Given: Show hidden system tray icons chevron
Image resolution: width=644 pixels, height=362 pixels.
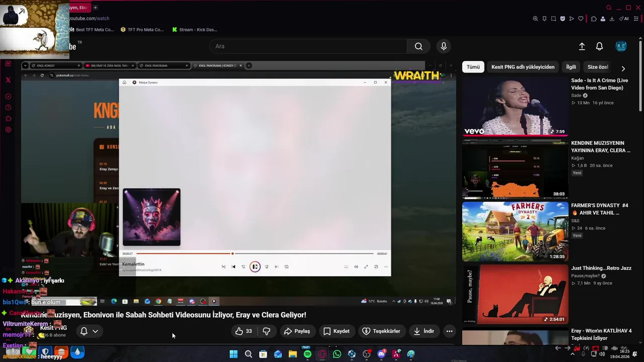Looking at the screenshot, I should [572, 354].
